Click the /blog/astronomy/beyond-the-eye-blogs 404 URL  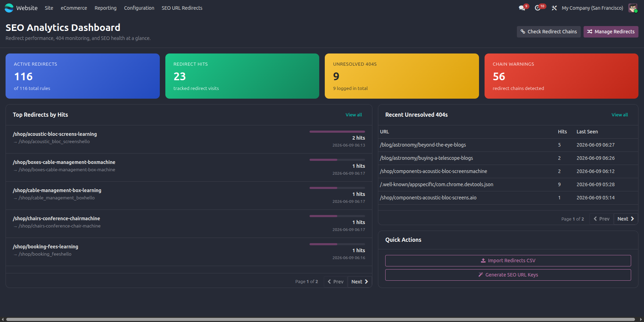click(423, 145)
